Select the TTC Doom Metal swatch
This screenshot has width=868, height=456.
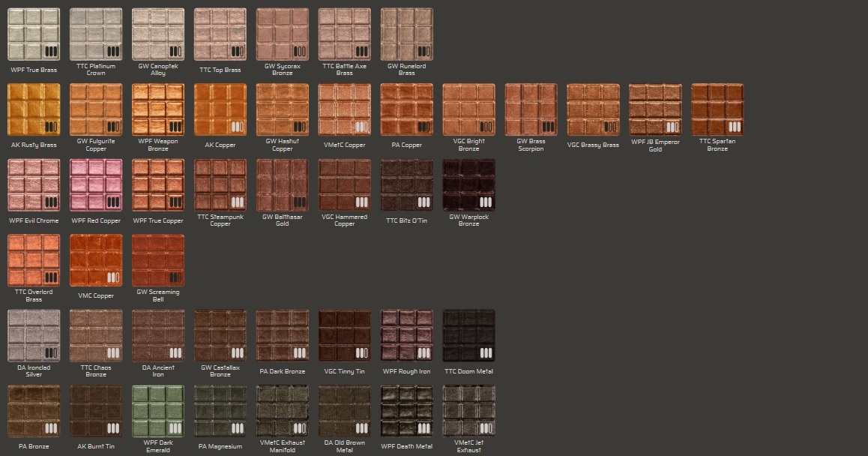pyautogui.click(x=469, y=336)
